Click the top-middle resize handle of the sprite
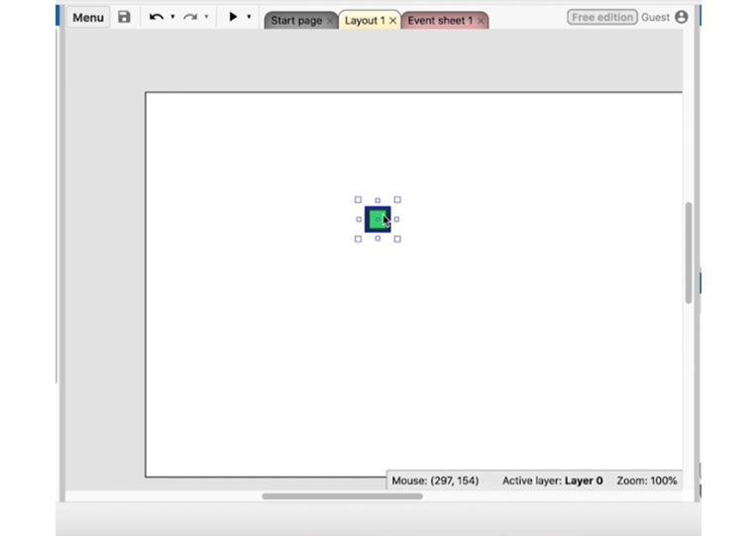Screen dimensions: 756x536 [378, 200]
